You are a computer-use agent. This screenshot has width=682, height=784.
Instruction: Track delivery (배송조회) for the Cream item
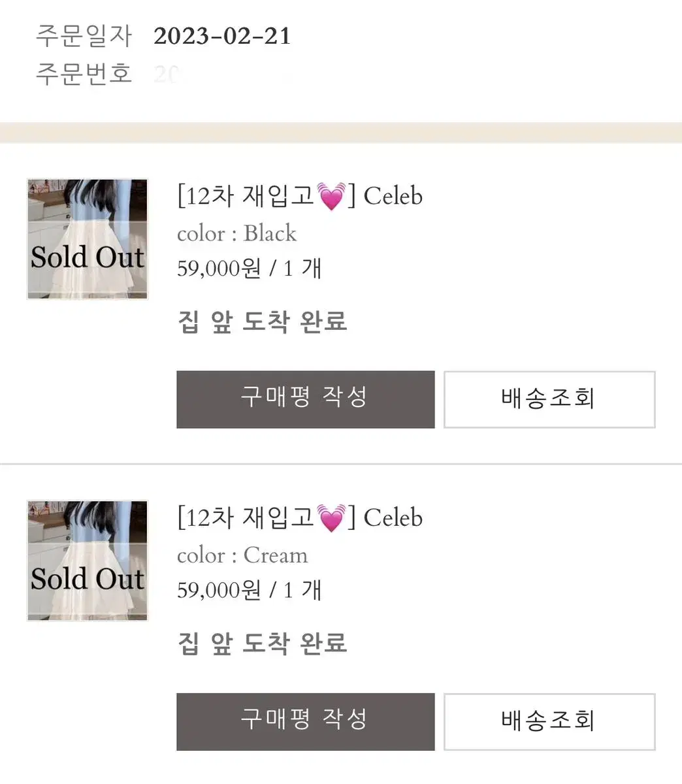point(549,721)
